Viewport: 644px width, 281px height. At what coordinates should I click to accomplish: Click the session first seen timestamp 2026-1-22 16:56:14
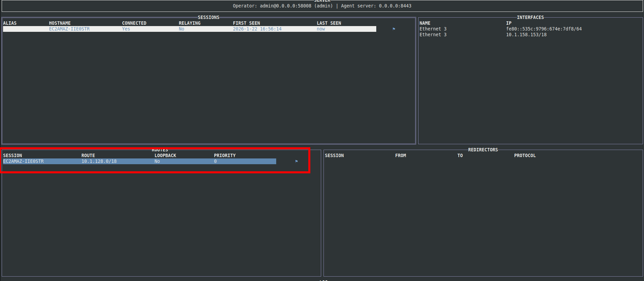257,29
